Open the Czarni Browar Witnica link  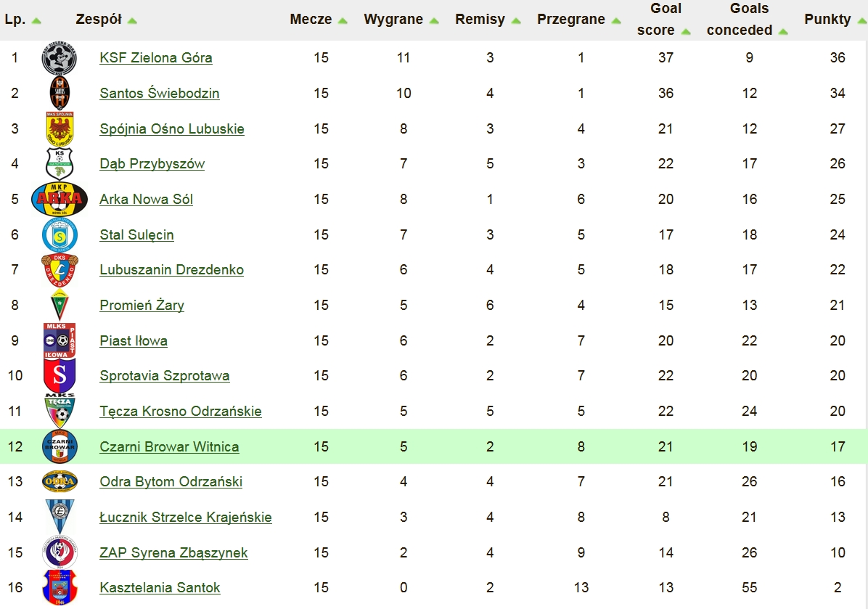[169, 447]
